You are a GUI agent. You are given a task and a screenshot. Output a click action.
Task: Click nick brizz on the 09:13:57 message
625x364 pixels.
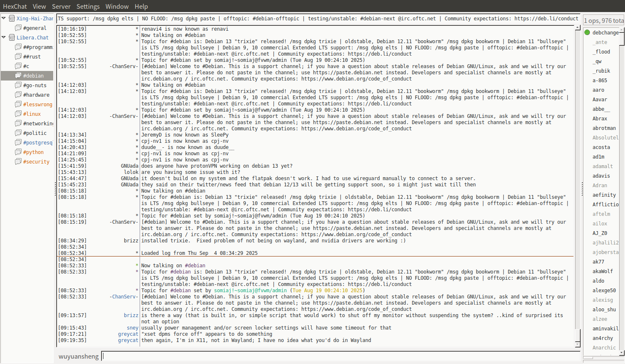coord(131,315)
